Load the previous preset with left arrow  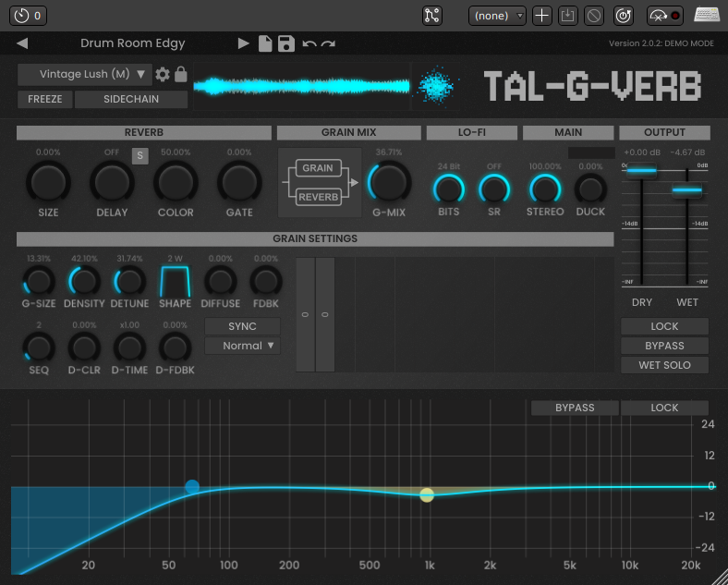[x=22, y=43]
